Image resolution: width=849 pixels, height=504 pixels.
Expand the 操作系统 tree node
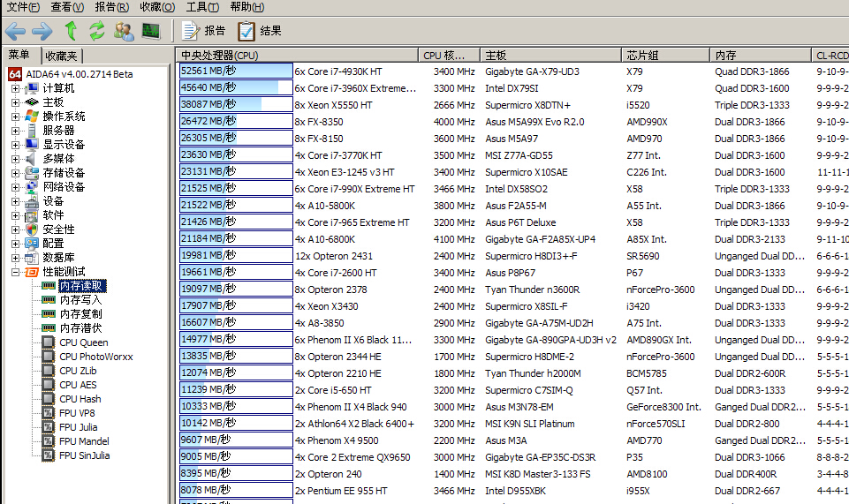(15, 117)
